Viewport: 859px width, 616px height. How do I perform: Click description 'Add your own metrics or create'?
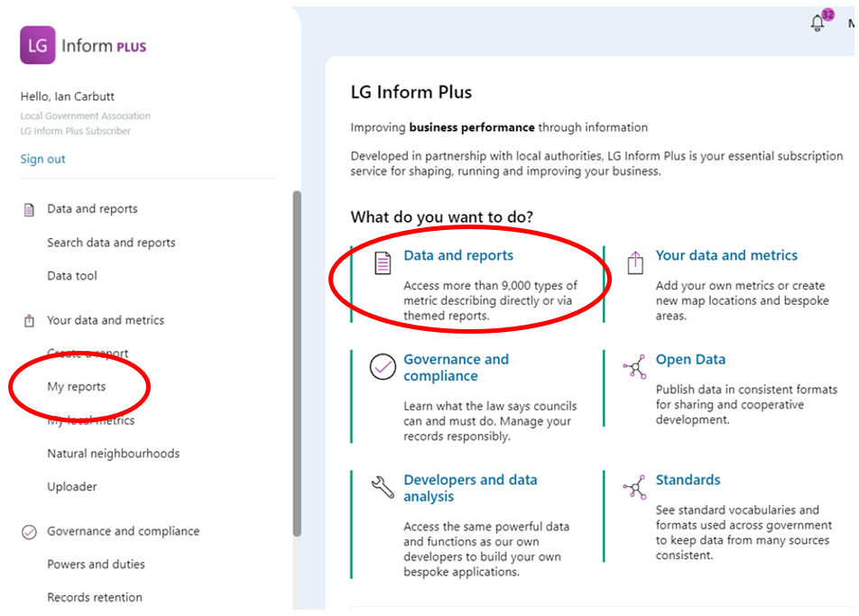pos(743,300)
